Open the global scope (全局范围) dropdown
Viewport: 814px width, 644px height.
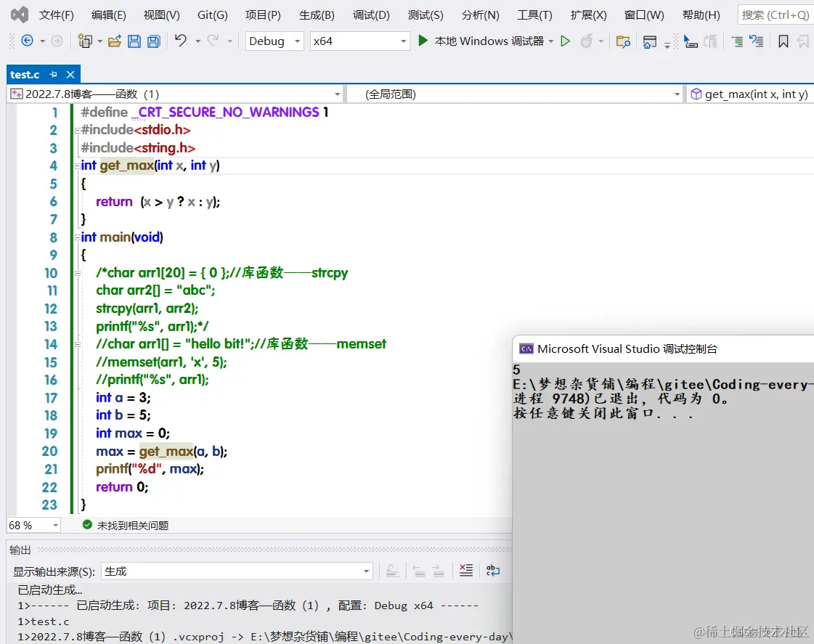pyautogui.click(x=514, y=94)
